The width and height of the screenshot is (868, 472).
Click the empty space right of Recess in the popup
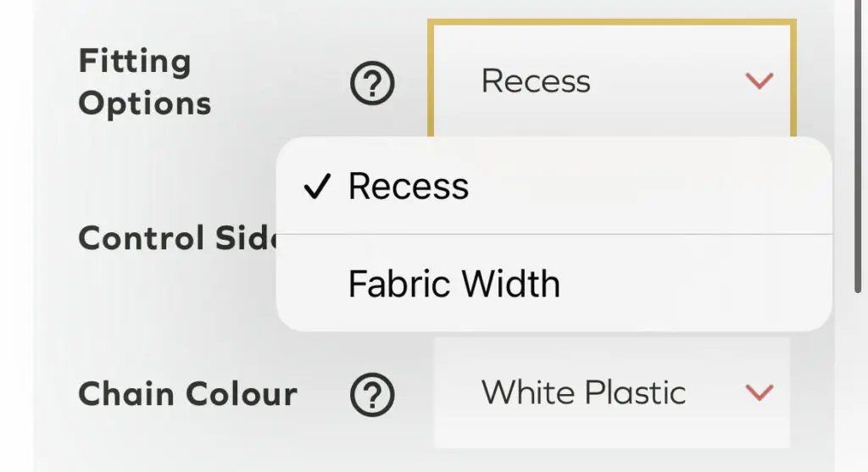[653, 186]
